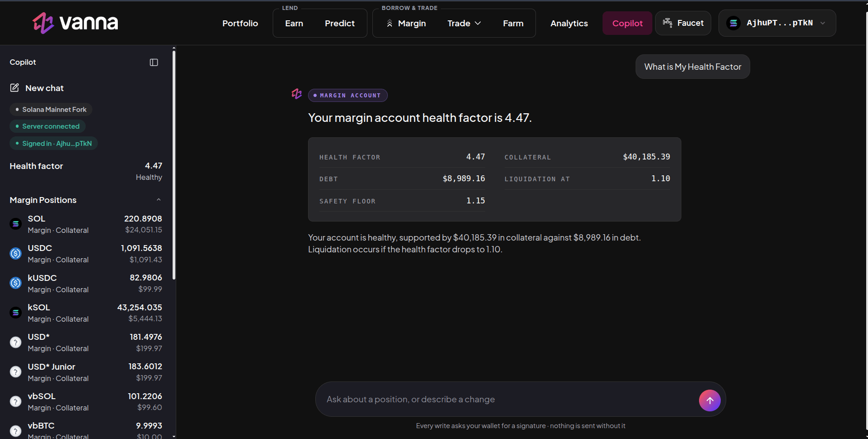Viewport: 868px width, 439px height.
Task: Click the Faucet button label
Action: (x=690, y=23)
